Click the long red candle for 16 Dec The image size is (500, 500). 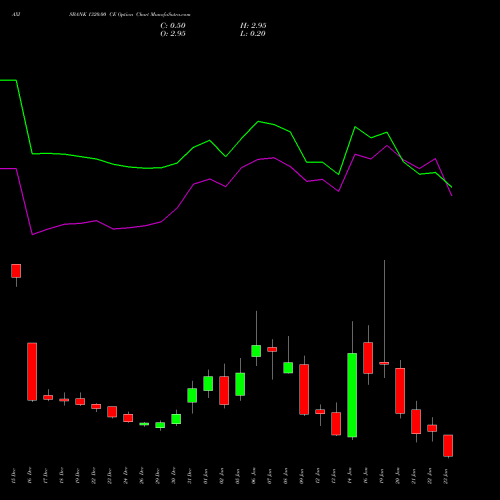click(32, 371)
